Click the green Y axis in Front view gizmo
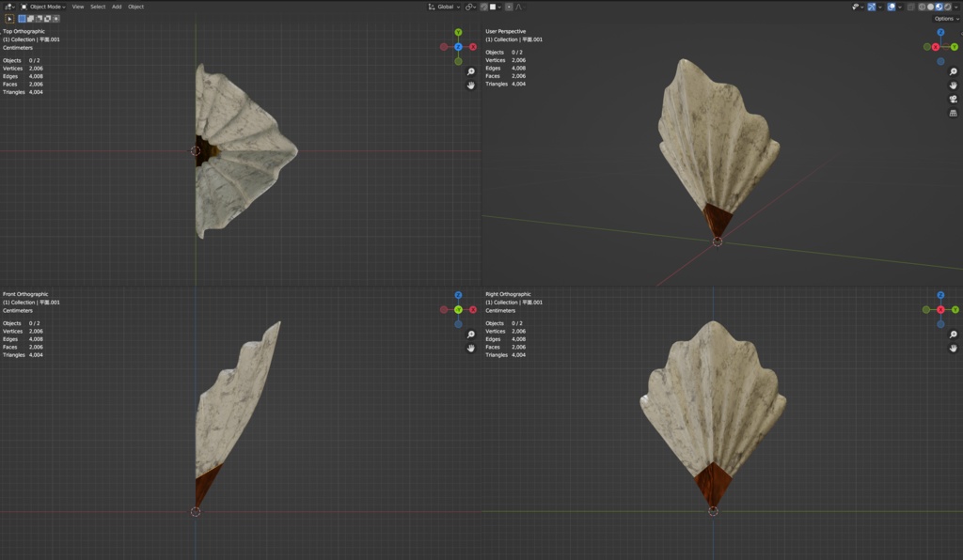The width and height of the screenshot is (963, 560). point(458,310)
